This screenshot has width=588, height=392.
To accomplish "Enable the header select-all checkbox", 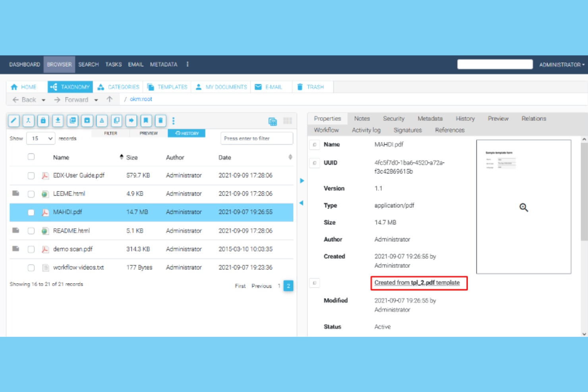I will coord(31,156).
